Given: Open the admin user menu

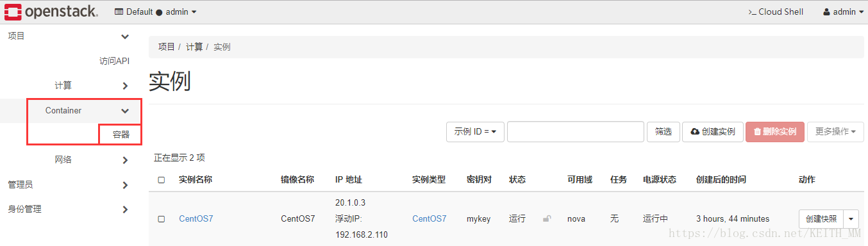Looking at the screenshot, I should (x=842, y=12).
